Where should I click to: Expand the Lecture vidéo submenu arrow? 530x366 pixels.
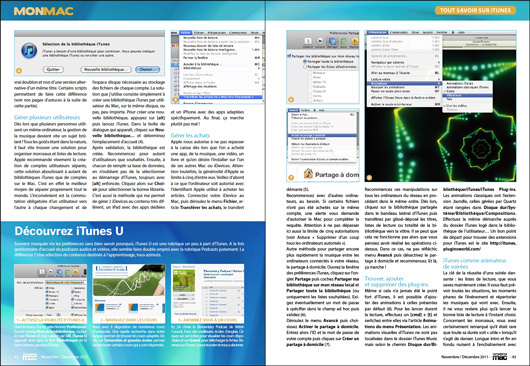(x=439, y=79)
